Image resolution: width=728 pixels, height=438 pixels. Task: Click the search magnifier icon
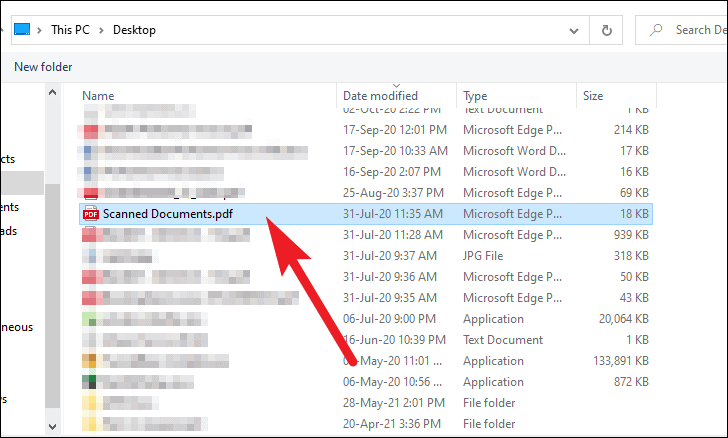pyautogui.click(x=656, y=30)
